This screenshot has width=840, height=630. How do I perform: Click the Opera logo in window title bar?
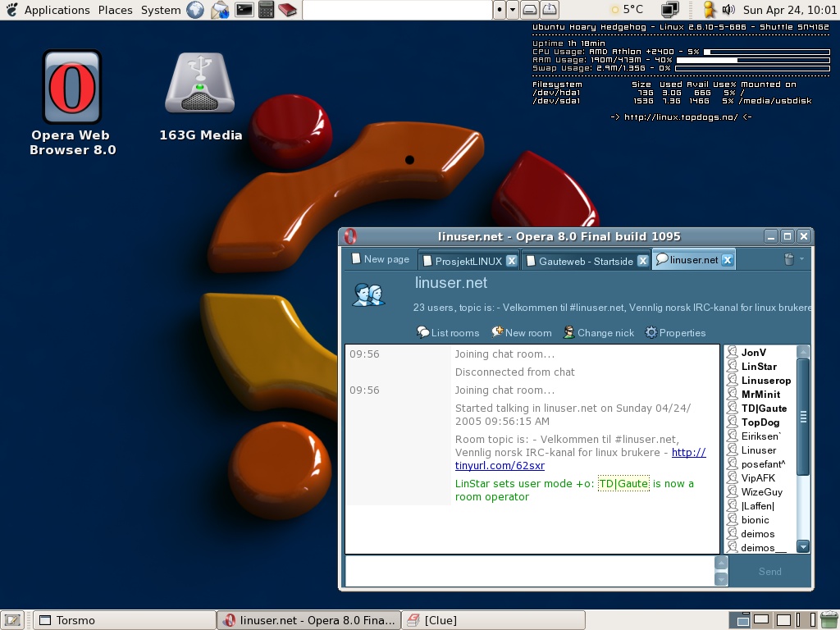350,236
